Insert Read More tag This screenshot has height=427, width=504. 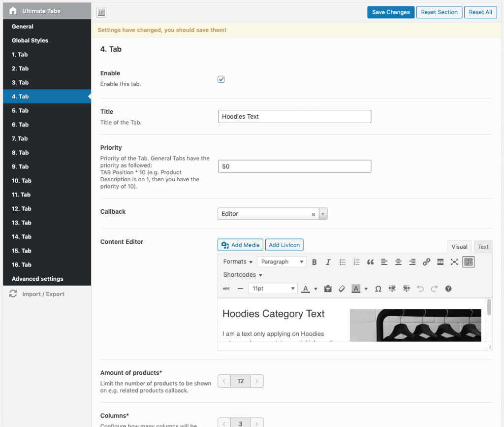tap(441, 262)
